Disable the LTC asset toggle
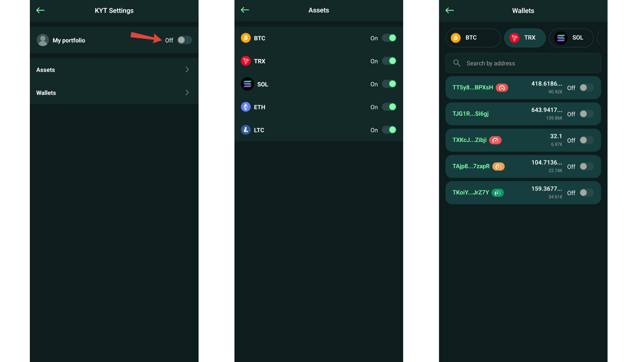 pos(389,130)
